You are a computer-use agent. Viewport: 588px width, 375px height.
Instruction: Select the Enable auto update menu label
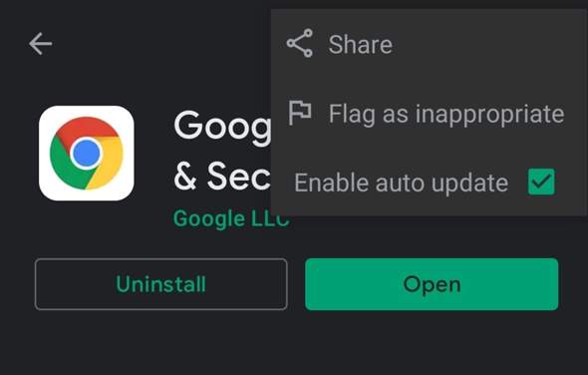click(401, 183)
